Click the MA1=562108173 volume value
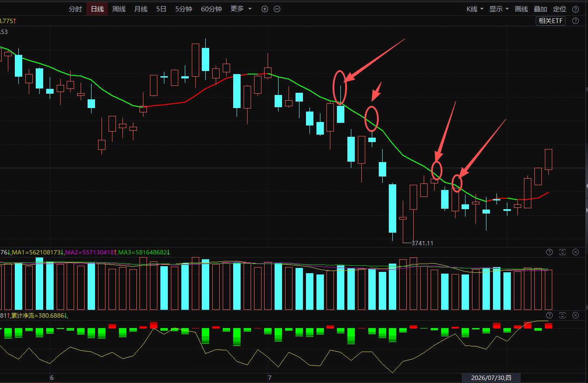Screen dimensions: 588x383 tap(37, 252)
